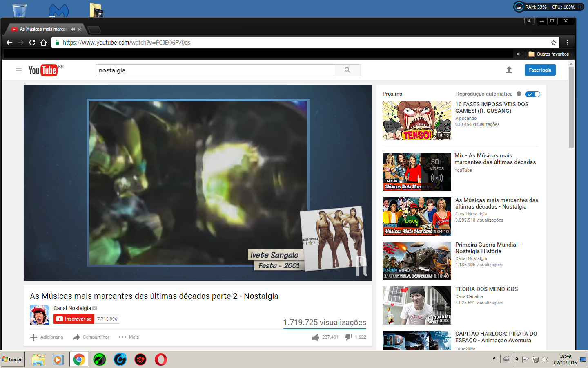The image size is (588, 368).
Task: Open the 10 FASES IMPOSSÍVEIS DOS GAMES title
Action: (x=492, y=108)
